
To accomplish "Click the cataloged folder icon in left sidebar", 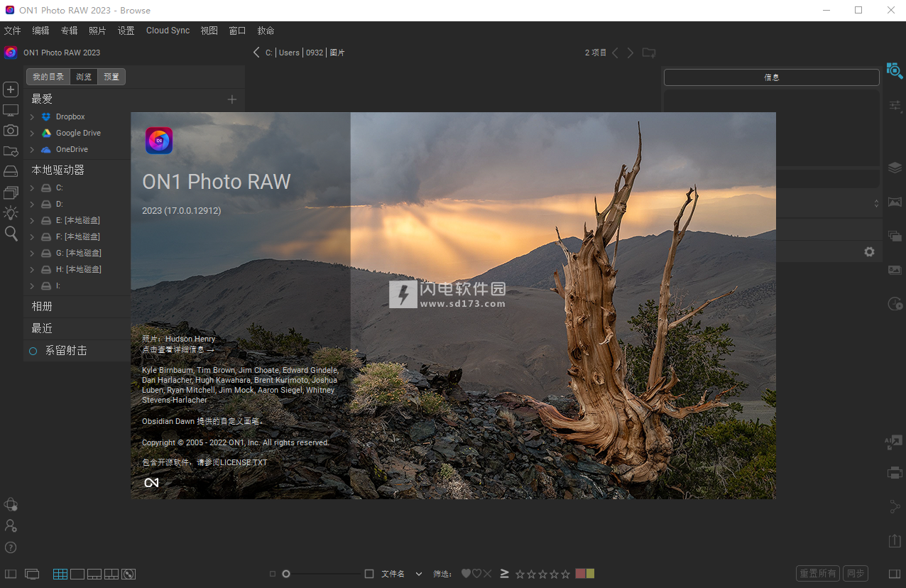I will point(11,151).
